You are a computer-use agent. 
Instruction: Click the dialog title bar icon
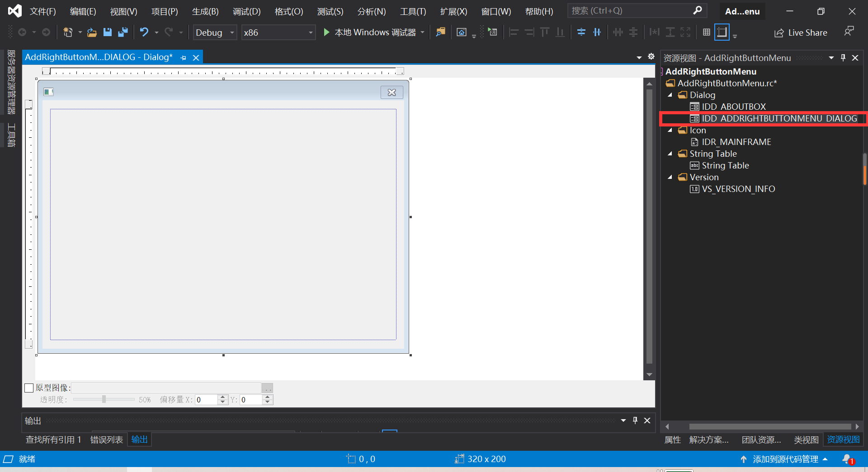[x=48, y=92]
